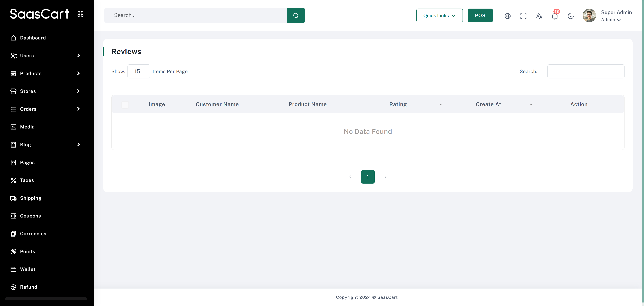Go to Dashboard menu item
644x306 pixels.
coord(33,38)
